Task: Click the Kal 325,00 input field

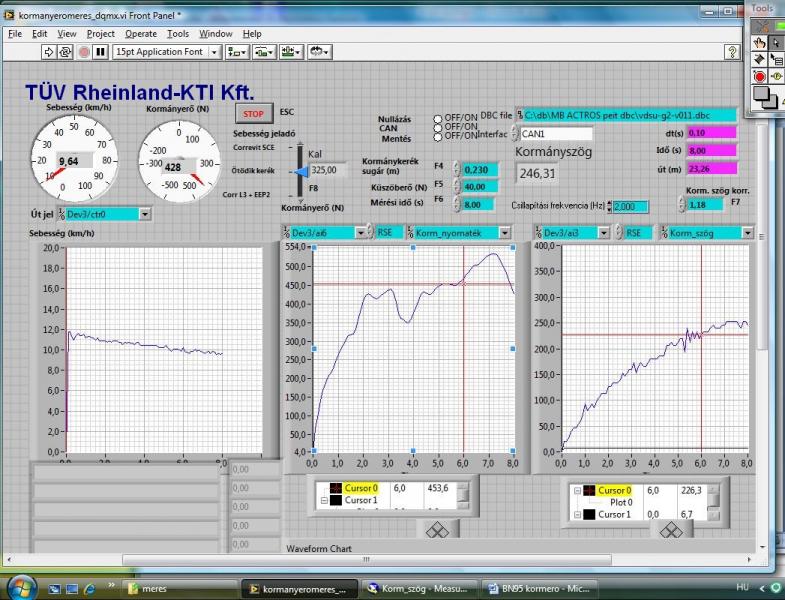Action: [328, 170]
